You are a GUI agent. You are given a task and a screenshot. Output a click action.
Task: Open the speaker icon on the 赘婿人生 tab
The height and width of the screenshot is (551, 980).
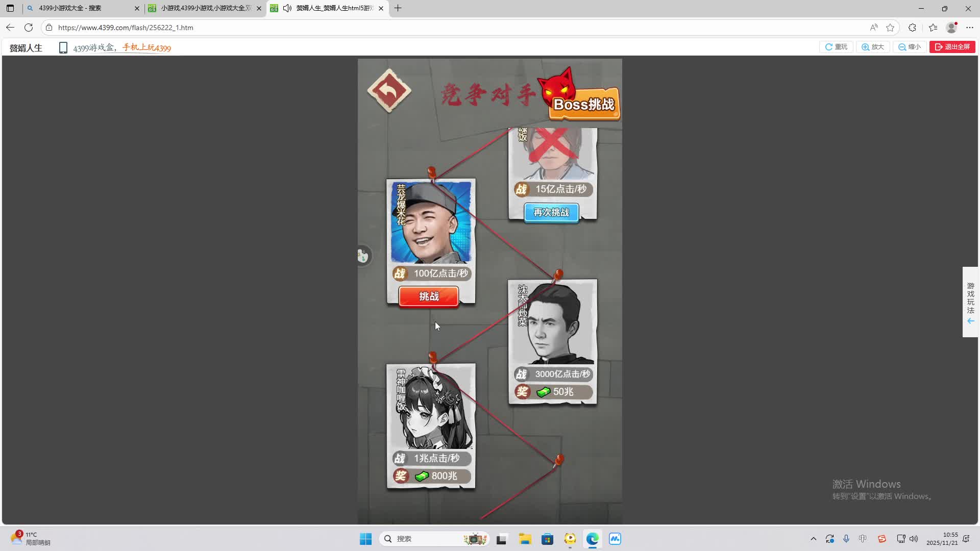[x=288, y=8]
